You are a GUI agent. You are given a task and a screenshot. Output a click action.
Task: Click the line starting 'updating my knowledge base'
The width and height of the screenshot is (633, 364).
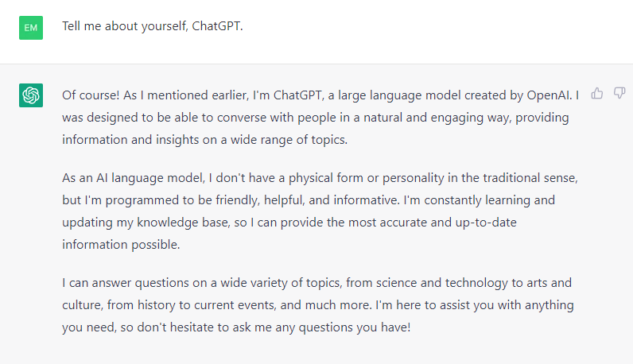point(289,223)
